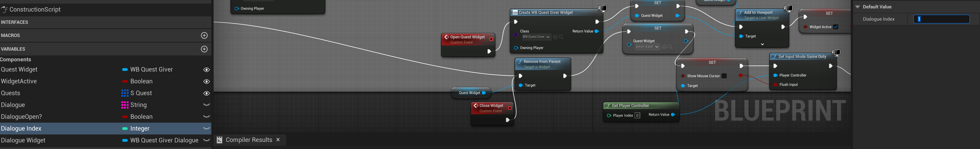
Task: Click the grid array icon next to S Quest
Action: (125, 93)
